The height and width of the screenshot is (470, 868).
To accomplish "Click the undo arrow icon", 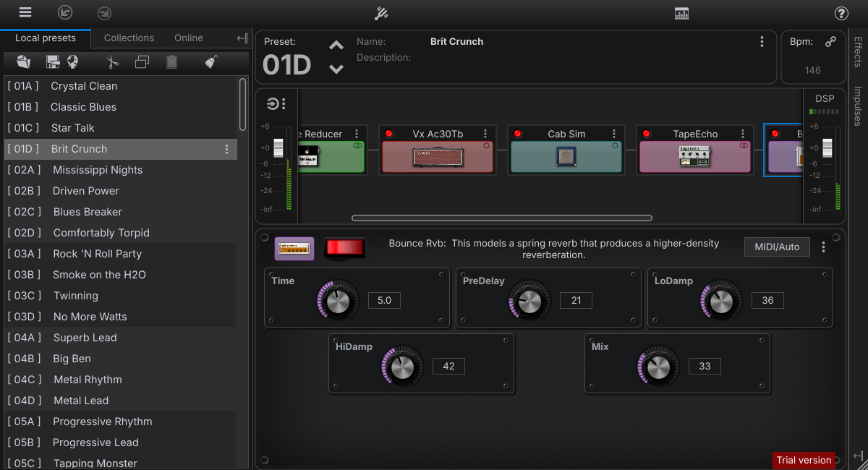I will point(65,13).
